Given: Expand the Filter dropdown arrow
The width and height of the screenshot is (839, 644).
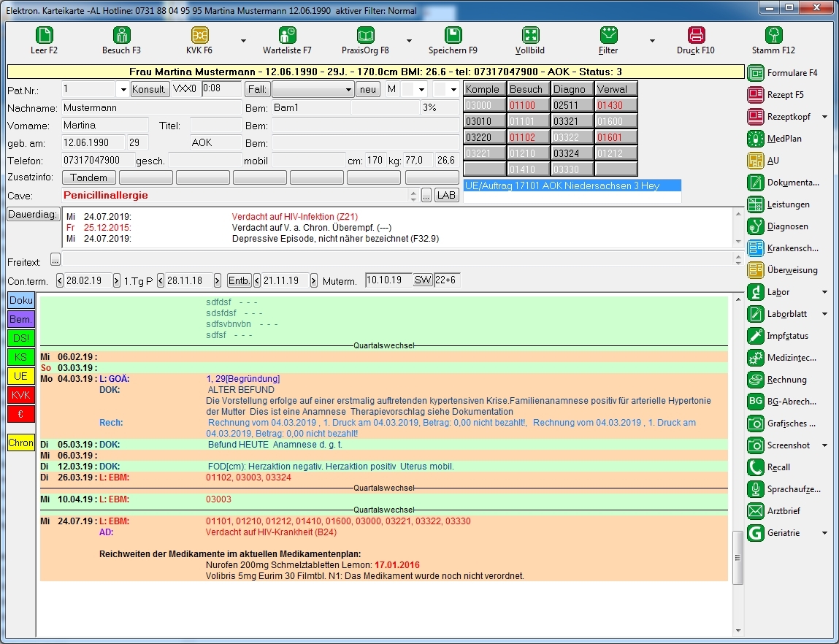Looking at the screenshot, I should tap(652, 41).
